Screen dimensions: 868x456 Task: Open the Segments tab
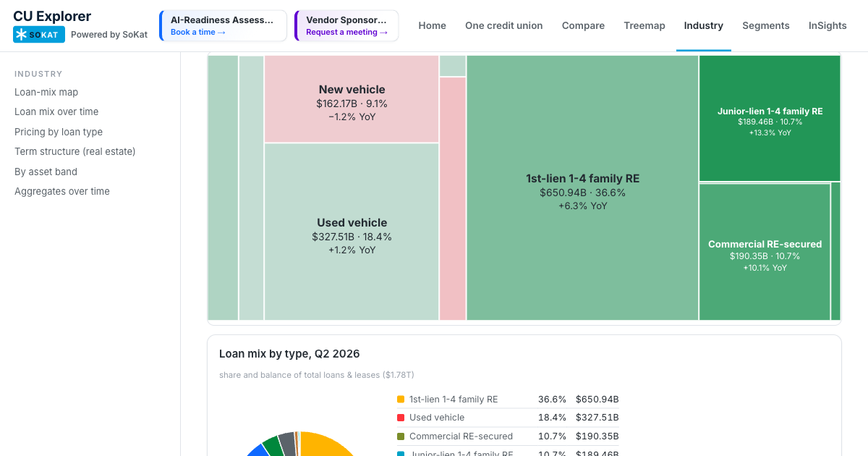766,25
